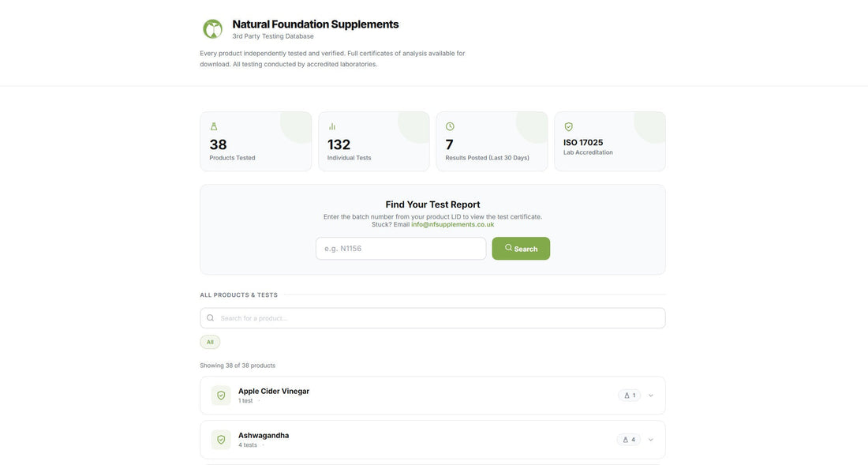Click the Showing 38 of 38 products text

point(238,366)
